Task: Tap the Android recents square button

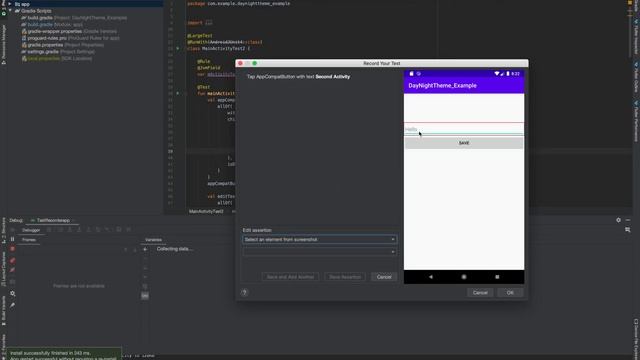Action: (x=497, y=277)
